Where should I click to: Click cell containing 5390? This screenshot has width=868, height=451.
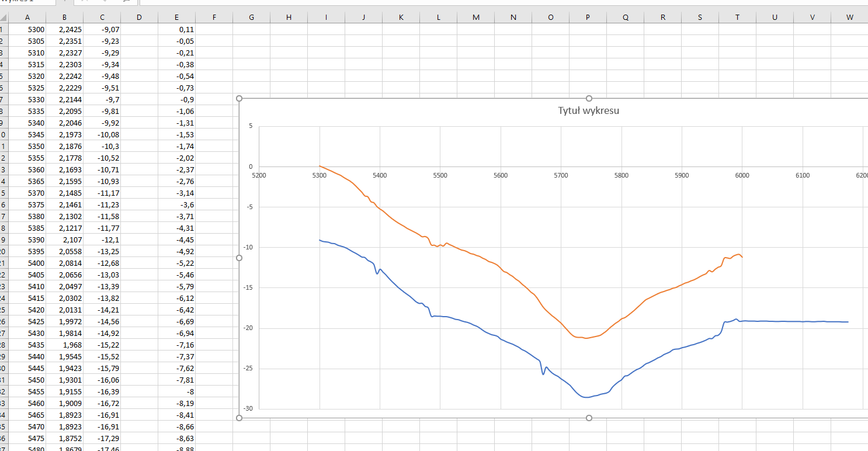pos(27,240)
